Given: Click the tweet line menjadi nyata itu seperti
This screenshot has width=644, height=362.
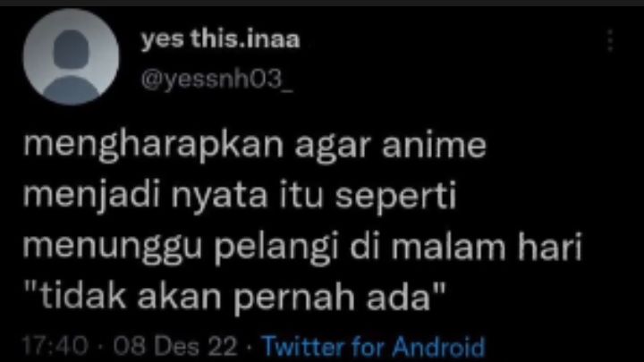Looking at the screenshot, I should coord(240,196).
